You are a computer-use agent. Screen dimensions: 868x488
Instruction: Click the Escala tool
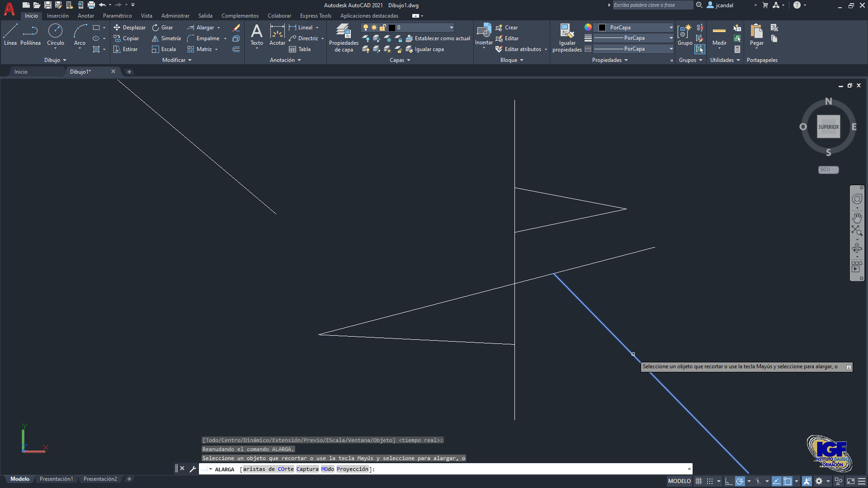pyautogui.click(x=164, y=49)
